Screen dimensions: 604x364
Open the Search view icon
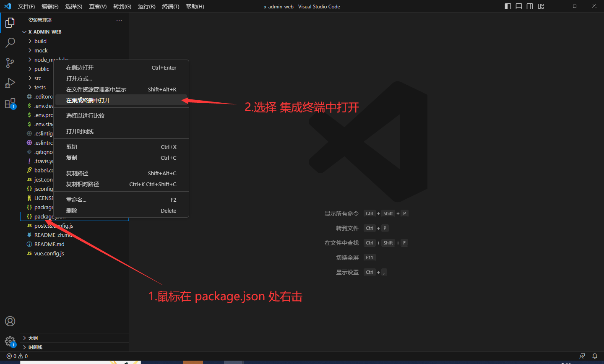click(x=10, y=43)
